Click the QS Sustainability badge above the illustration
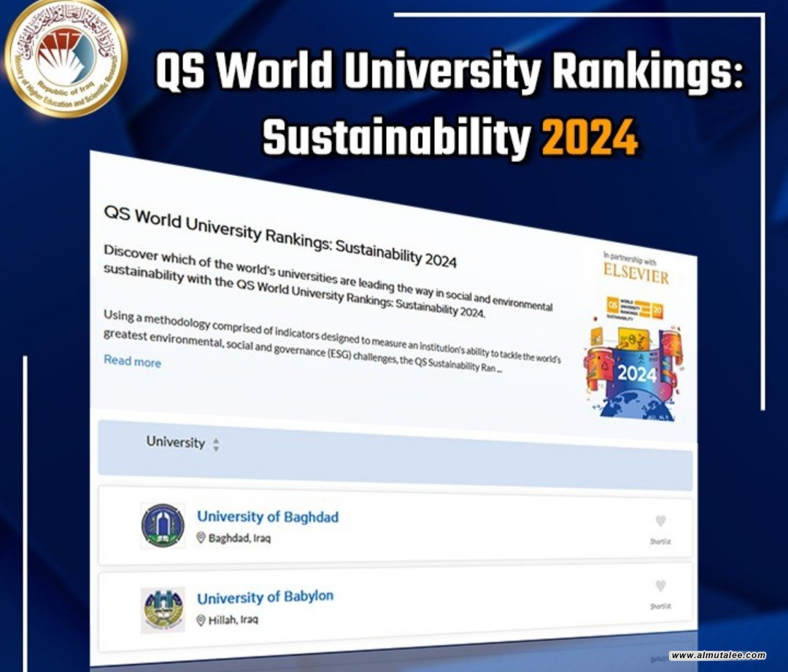788x672 pixels. tap(635, 309)
